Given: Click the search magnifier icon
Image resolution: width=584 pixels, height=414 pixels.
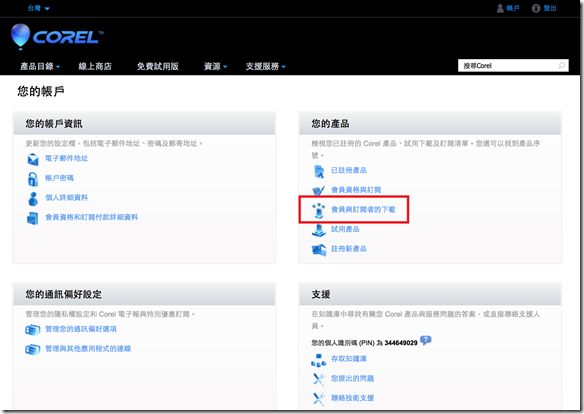Looking at the screenshot, I should tap(562, 66).
